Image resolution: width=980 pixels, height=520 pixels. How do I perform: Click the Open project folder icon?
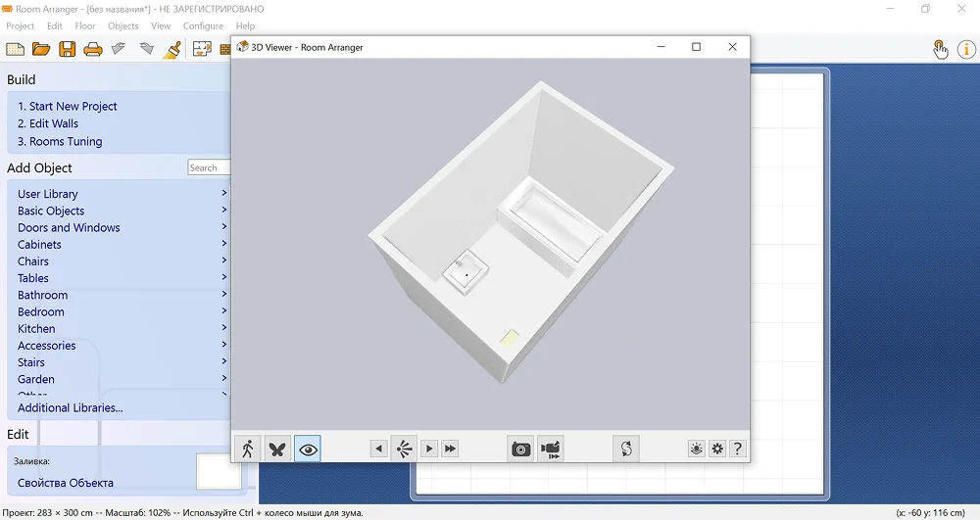41,49
